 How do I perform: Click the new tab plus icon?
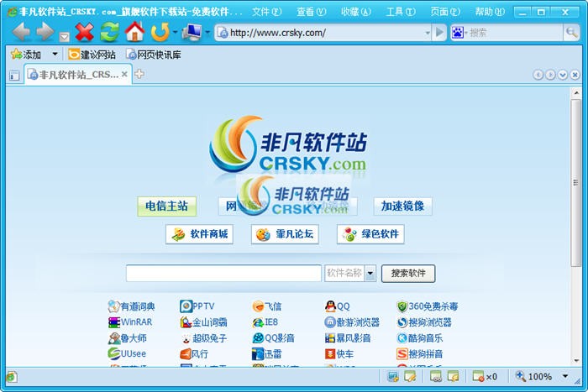139,74
